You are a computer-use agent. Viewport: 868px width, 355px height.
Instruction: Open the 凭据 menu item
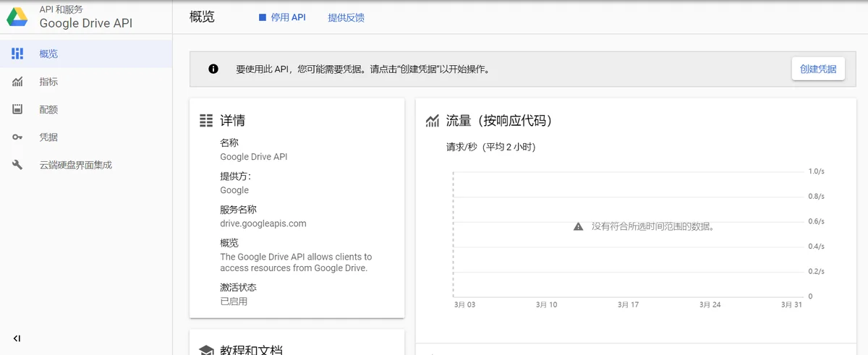pyautogui.click(x=86, y=137)
